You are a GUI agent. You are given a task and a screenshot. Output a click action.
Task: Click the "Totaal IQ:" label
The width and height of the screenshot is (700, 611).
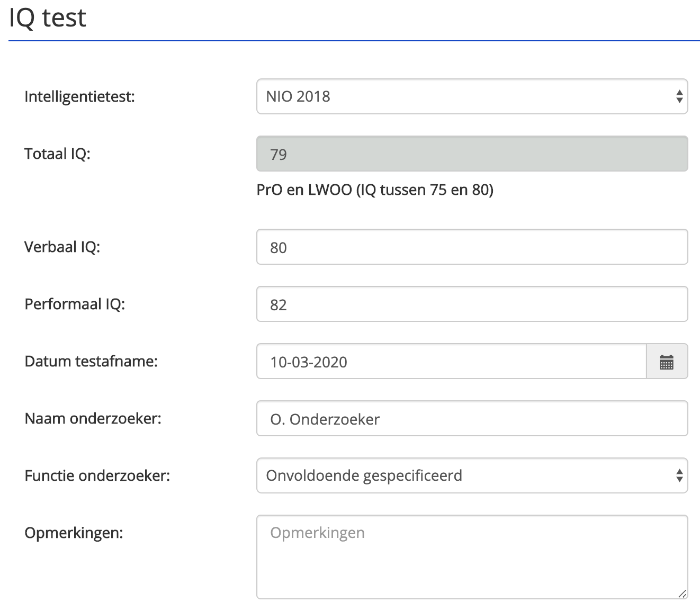57,154
